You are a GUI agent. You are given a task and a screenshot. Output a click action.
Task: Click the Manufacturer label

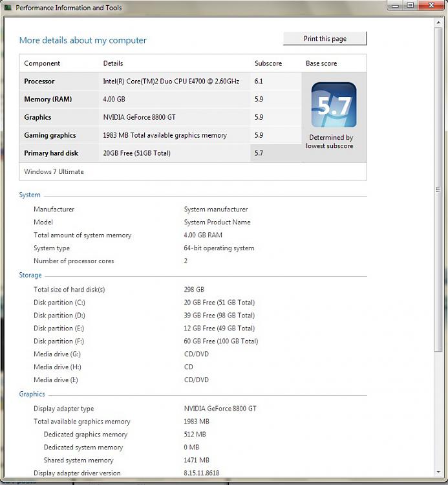54,210
